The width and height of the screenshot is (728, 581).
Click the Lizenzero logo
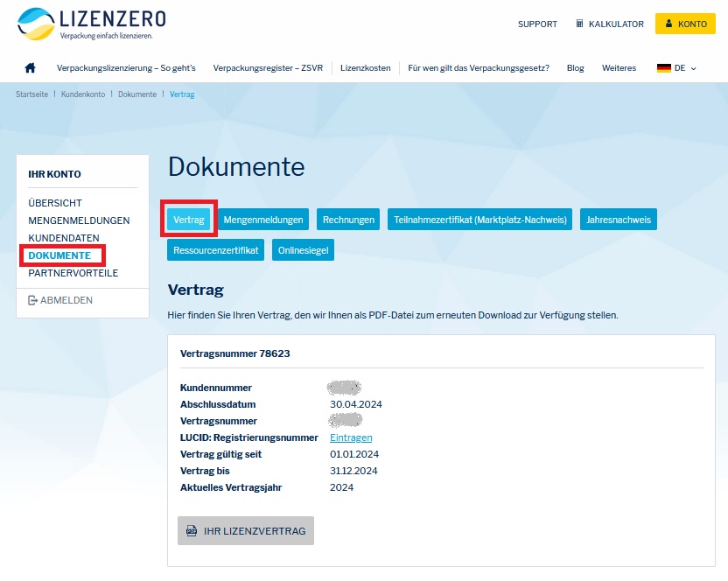click(91, 24)
